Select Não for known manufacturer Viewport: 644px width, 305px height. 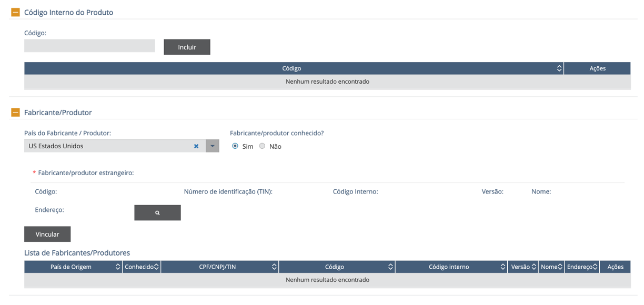(262, 146)
